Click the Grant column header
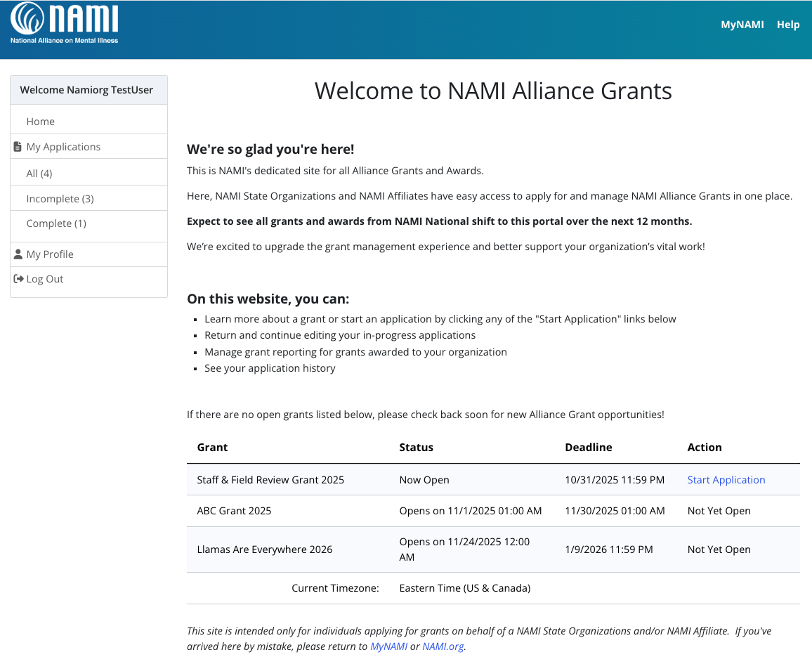This screenshot has height=657, width=812. tap(212, 447)
